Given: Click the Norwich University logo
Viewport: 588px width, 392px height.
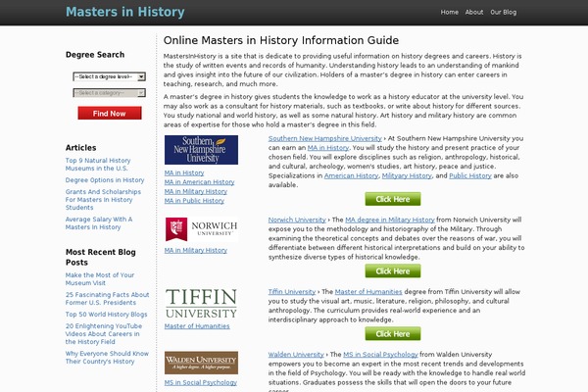Looking at the screenshot, I should tap(201, 229).
